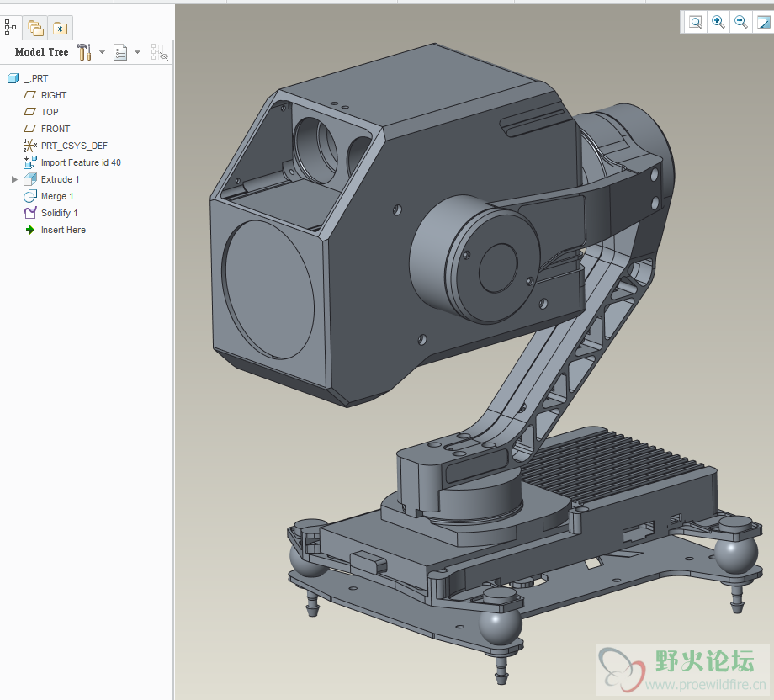
Task: Switch to the Model Tree tab
Action: [x=10, y=28]
